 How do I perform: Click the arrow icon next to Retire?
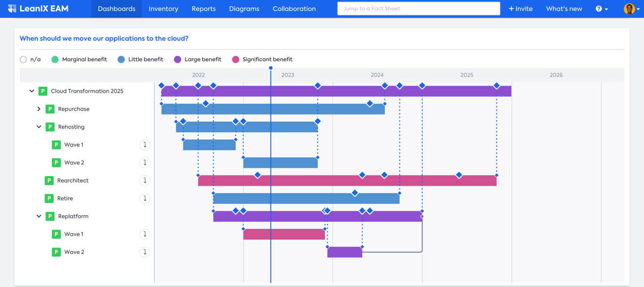pyautogui.click(x=145, y=198)
